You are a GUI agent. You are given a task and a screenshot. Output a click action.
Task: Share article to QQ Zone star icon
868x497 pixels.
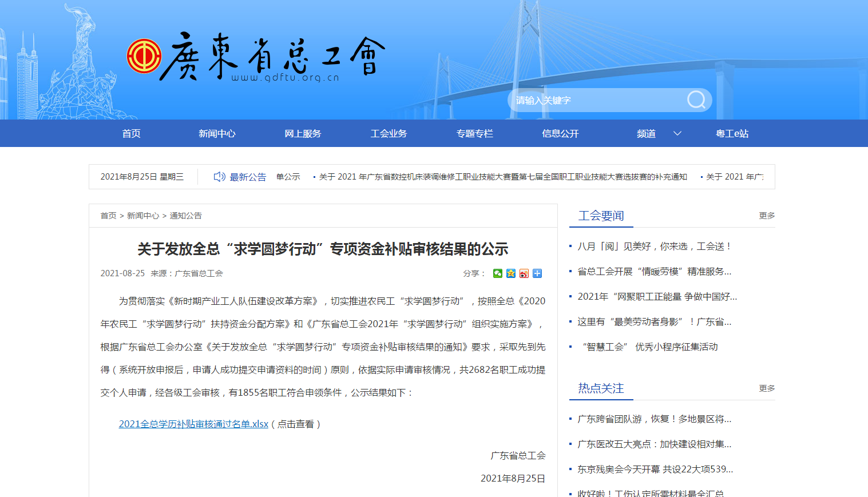tap(511, 273)
